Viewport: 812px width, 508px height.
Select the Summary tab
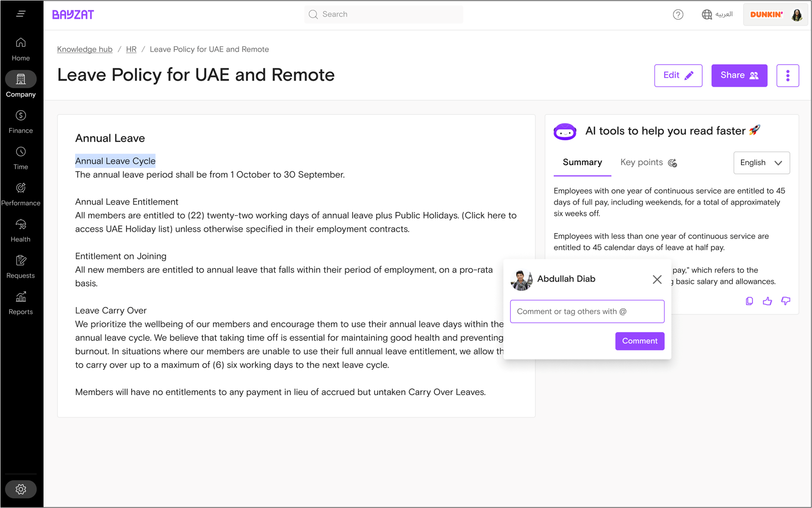coord(582,162)
